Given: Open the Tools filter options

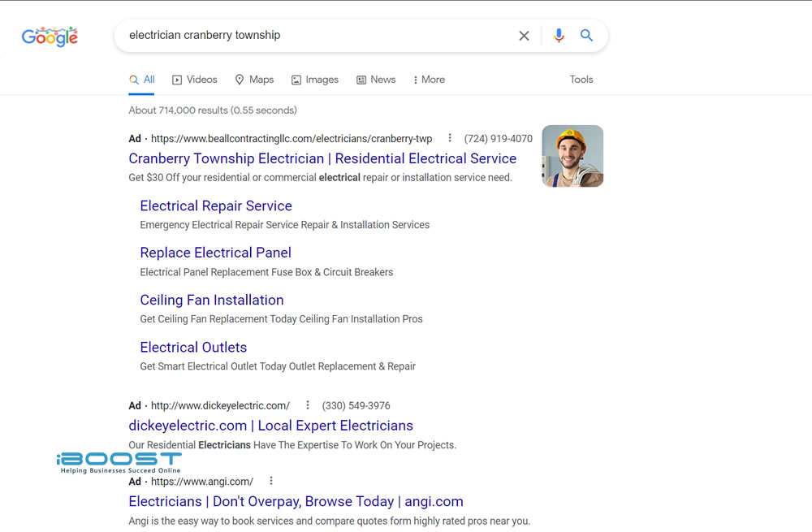Looking at the screenshot, I should pyautogui.click(x=581, y=80).
